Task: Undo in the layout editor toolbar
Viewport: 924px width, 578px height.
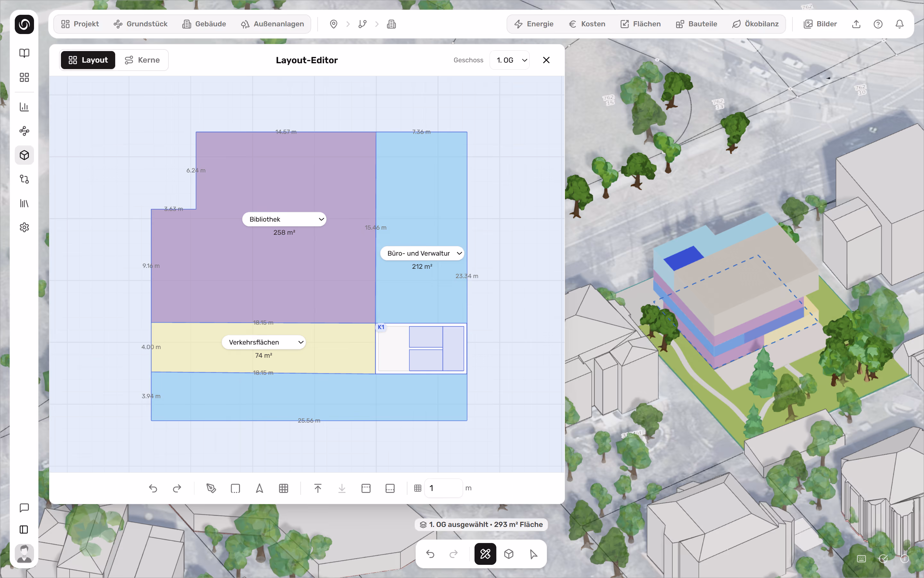Action: tap(153, 488)
